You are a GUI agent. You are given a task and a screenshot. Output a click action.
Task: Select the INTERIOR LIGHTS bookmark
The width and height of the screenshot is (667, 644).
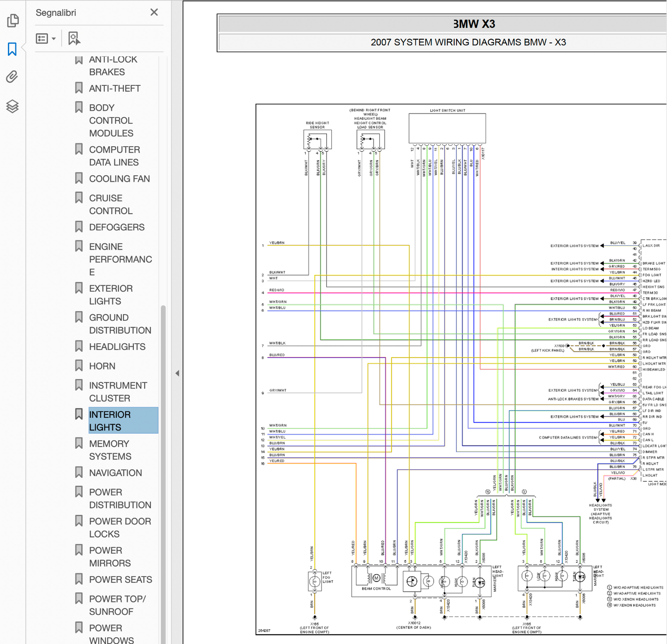(110, 421)
